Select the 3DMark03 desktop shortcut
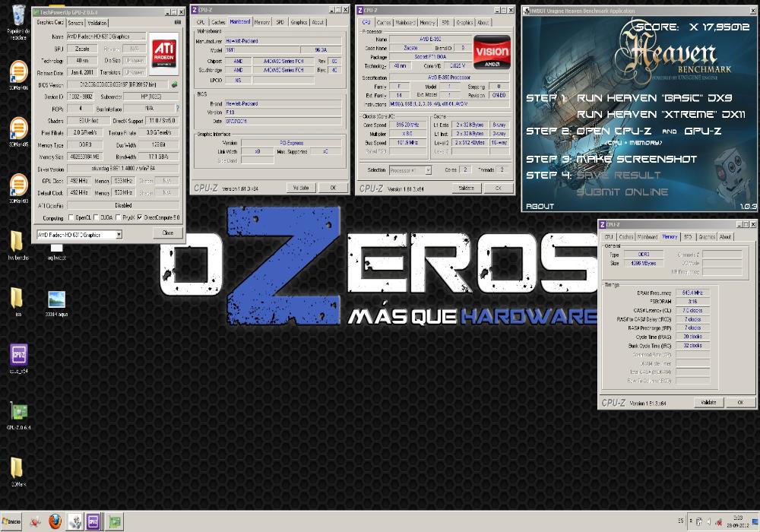The width and height of the screenshot is (760, 532). (18, 188)
